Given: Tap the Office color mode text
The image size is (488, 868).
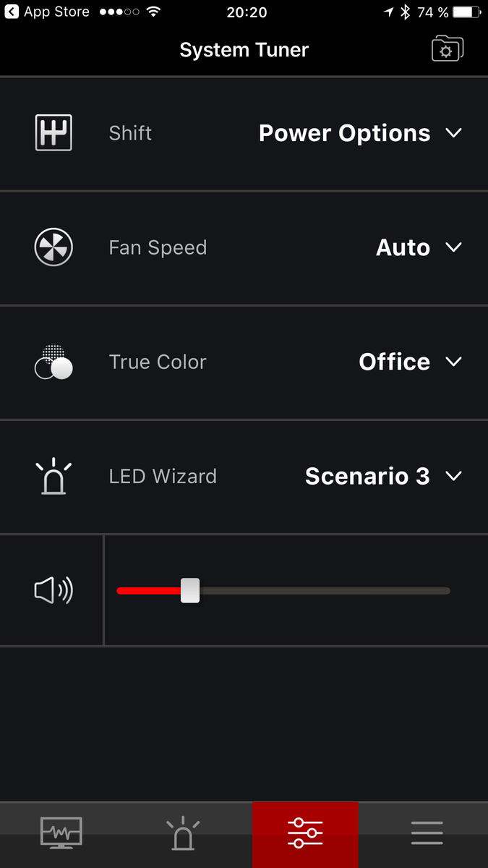Looking at the screenshot, I should coord(394,362).
